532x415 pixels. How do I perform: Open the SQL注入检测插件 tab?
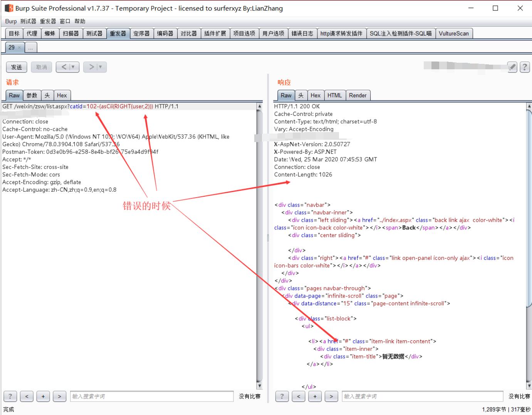coord(401,33)
